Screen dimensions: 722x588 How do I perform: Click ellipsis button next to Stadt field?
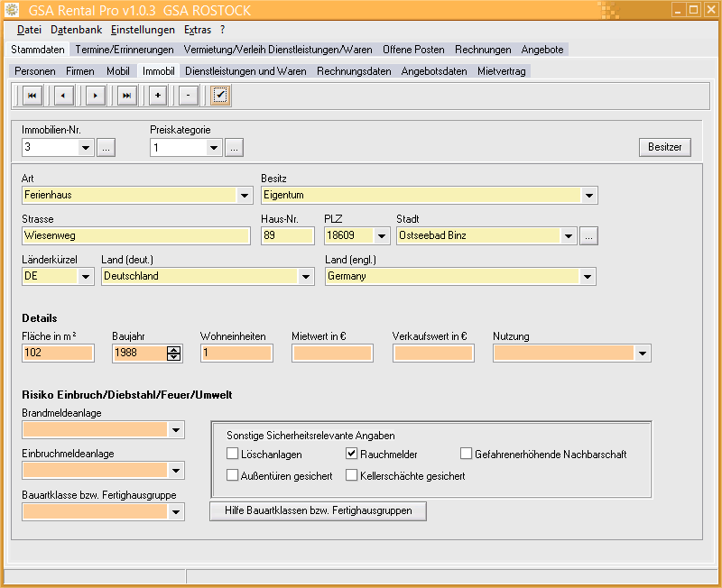click(588, 236)
